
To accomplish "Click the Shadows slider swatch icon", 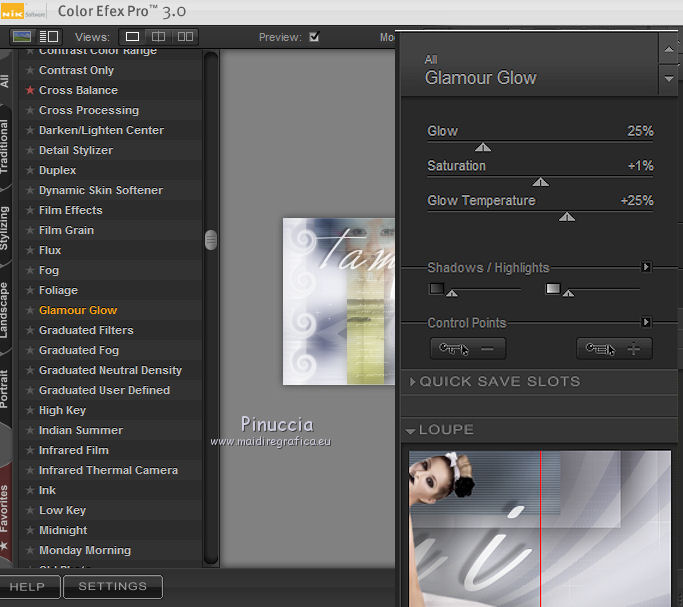I will [x=436, y=288].
